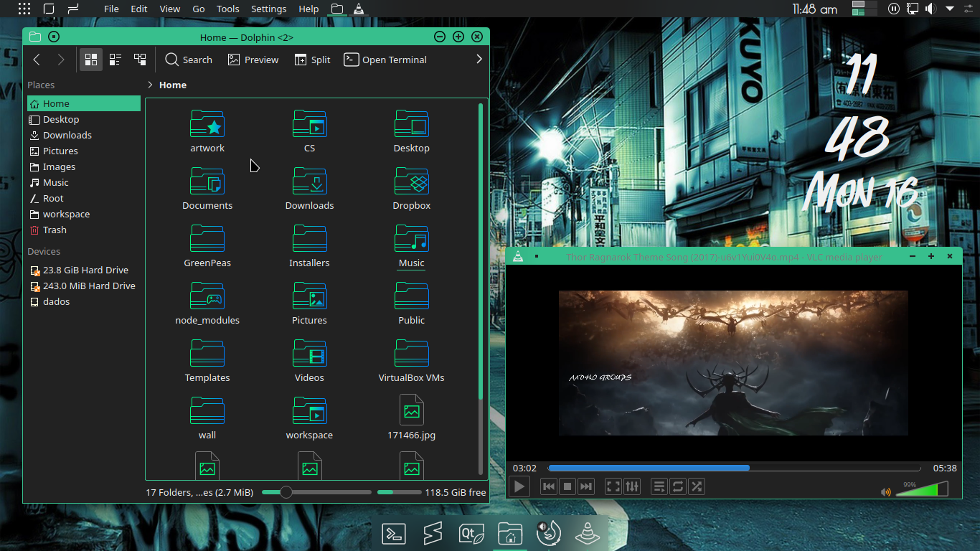This screenshot has width=980, height=551.
Task: Open the Tools menu
Action: [x=228, y=9]
